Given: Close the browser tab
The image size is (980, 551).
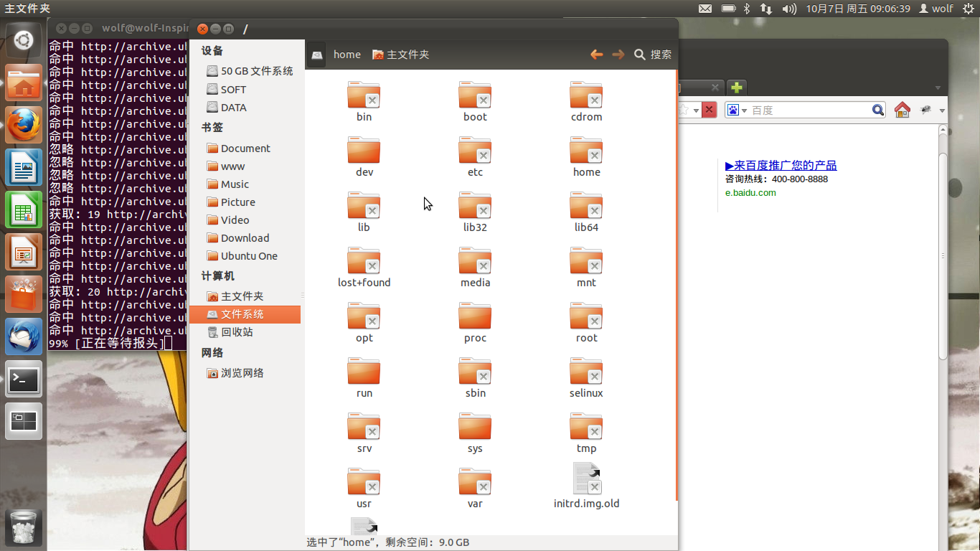Looking at the screenshot, I should coord(715,87).
